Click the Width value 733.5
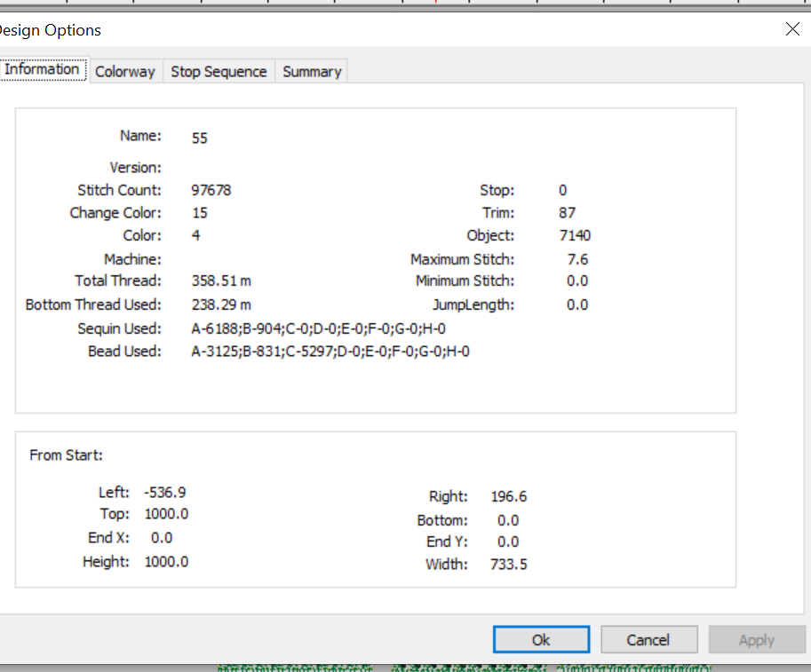 pos(509,564)
